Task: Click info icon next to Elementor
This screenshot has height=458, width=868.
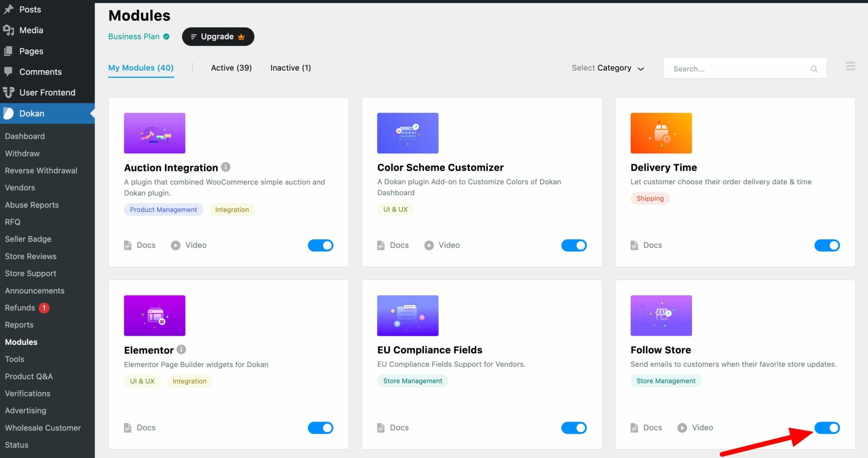Action: (181, 349)
